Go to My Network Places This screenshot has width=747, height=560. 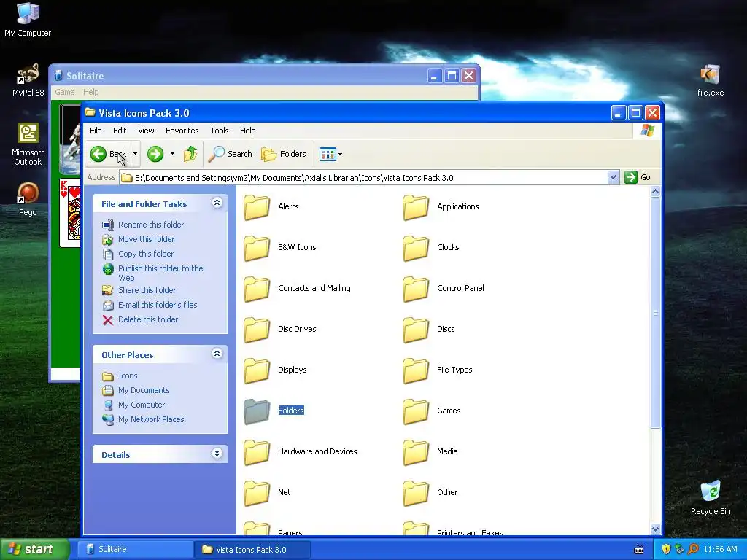150,419
